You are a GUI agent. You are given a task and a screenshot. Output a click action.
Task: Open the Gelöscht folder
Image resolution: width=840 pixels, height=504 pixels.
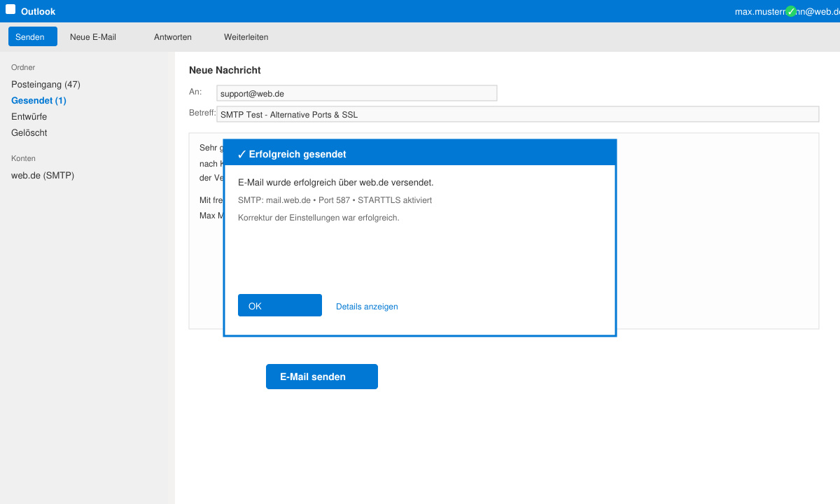click(29, 132)
